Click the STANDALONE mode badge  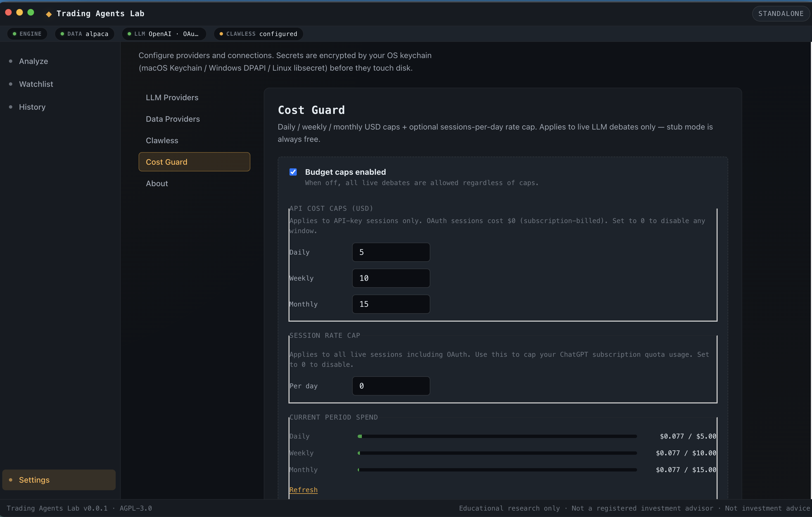tap(781, 13)
